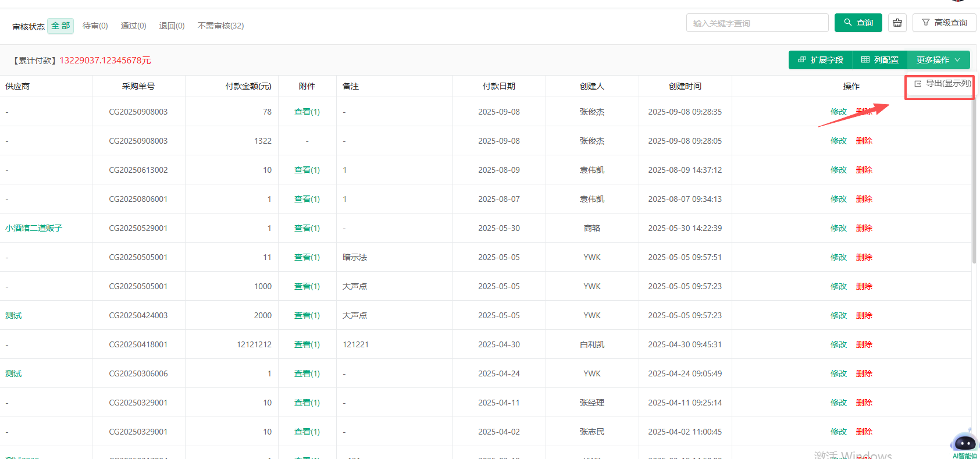Screen dimensions: 980x459
Task: Expand the 更多操作 dropdown
Action: [x=938, y=60]
